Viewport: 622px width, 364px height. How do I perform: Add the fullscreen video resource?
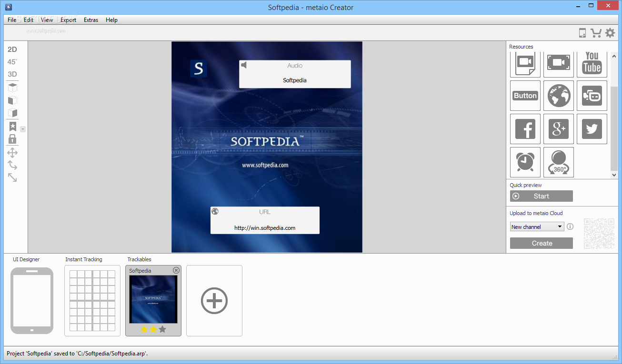click(x=559, y=63)
